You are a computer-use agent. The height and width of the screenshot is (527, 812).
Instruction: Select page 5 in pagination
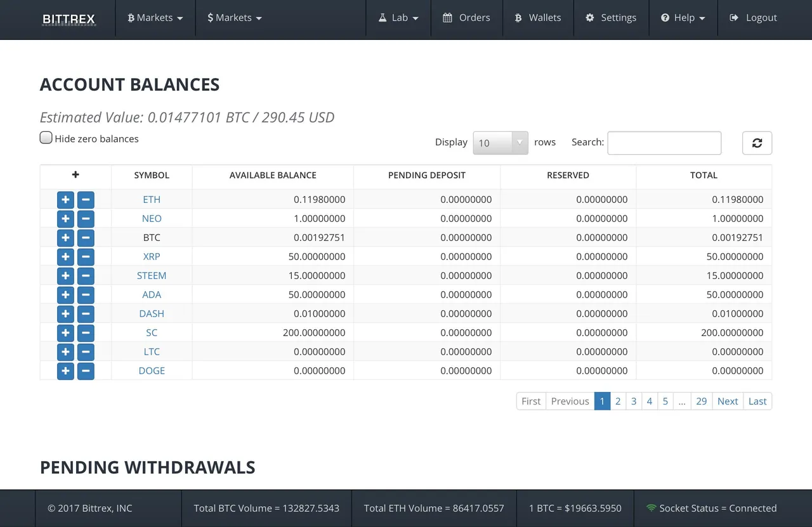tap(665, 401)
